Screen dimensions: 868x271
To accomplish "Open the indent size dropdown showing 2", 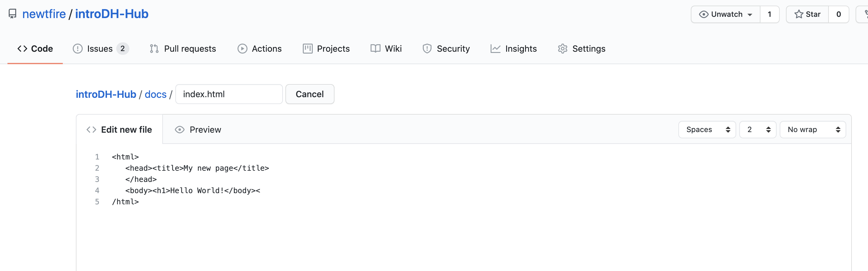I will pos(757,129).
